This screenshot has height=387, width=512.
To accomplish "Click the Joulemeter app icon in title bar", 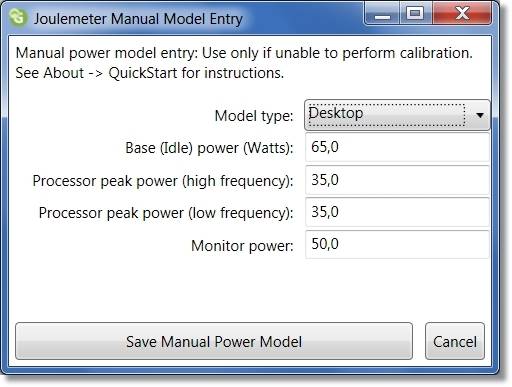I will coord(18,17).
